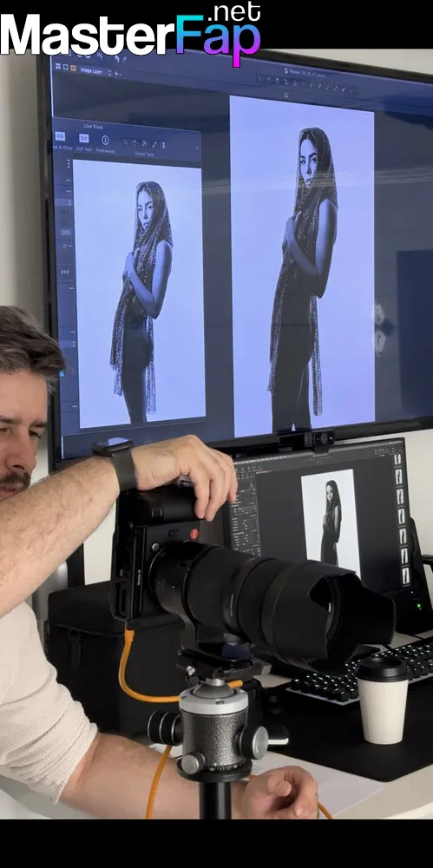Select the single viewer square icon in top toolbar
The height and width of the screenshot is (868, 433).
pyautogui.click(x=65, y=67)
